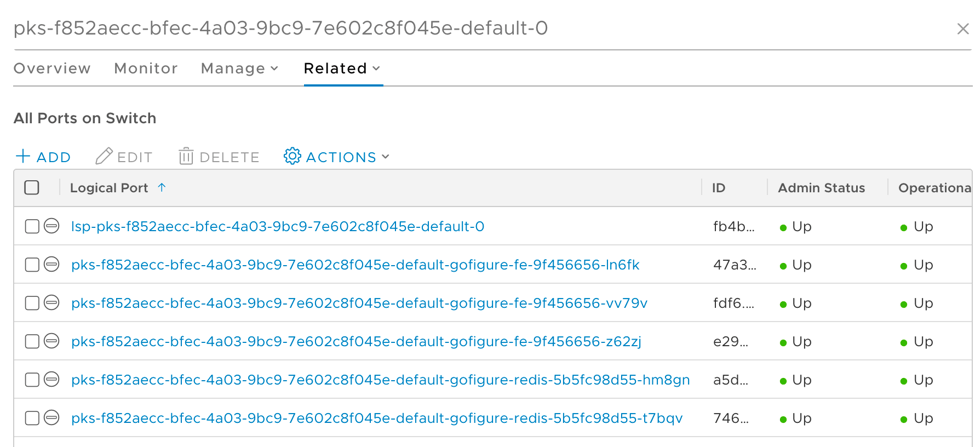Open gofigure-fe-9f456656-z62zj port link
Screen dimensions: 975x447
click(x=356, y=342)
